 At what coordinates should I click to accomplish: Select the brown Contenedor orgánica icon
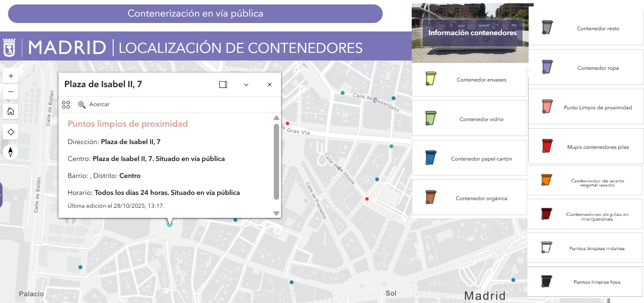click(431, 197)
